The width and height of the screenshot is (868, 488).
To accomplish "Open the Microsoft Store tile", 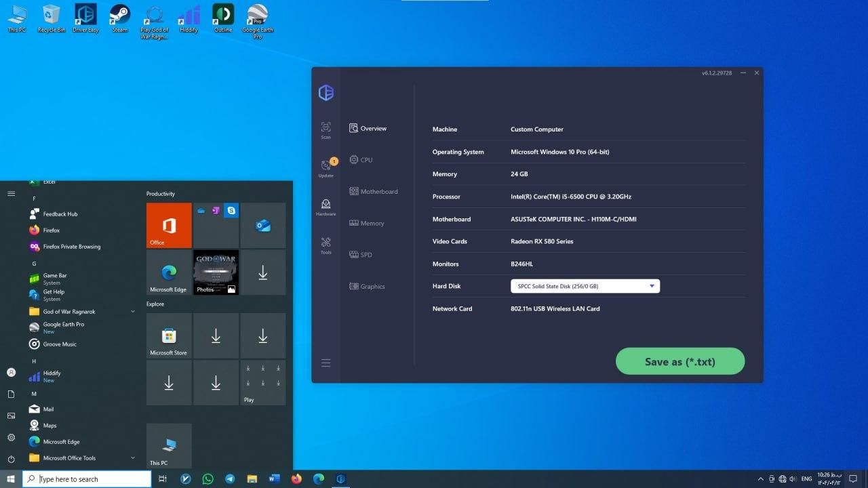I will point(169,335).
